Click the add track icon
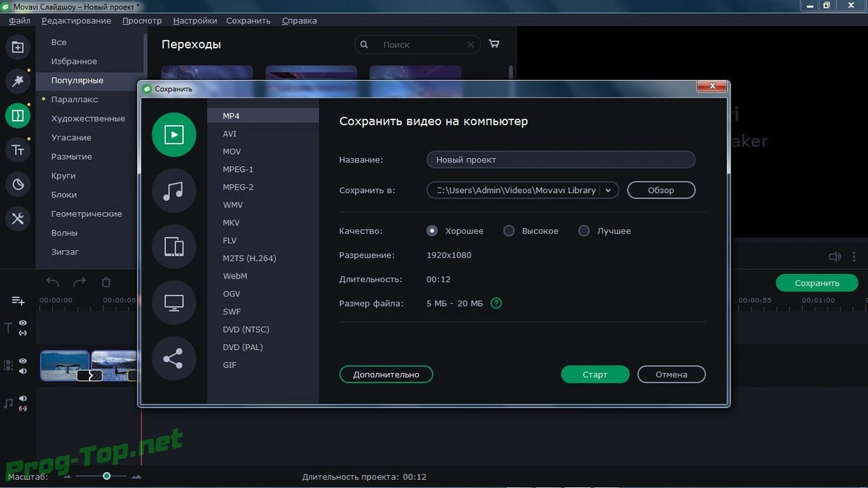 tap(18, 300)
